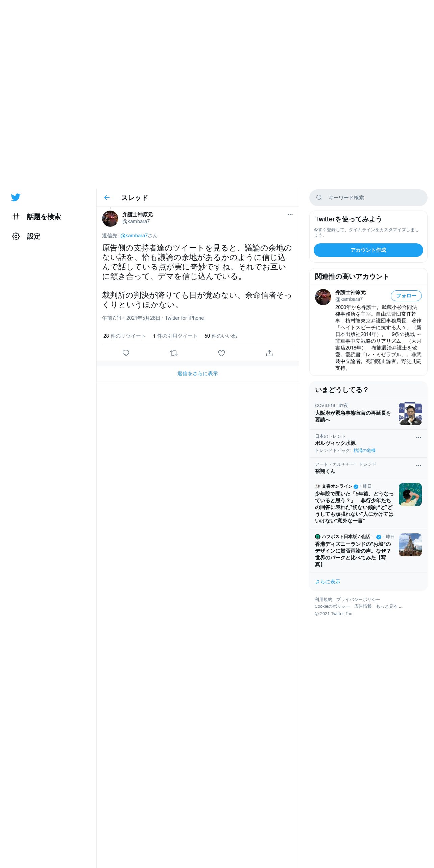The width and height of the screenshot is (434, 868).
Task: Open the 話題を検索 explore menu item
Action: point(37,217)
